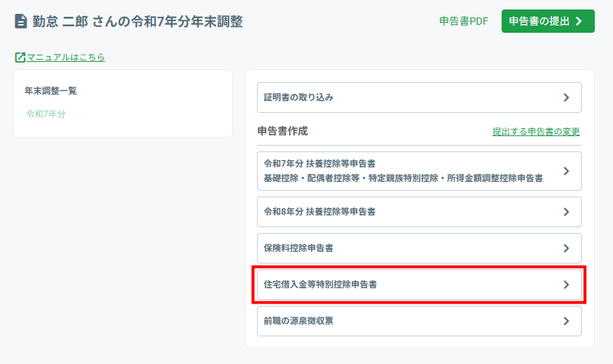The width and height of the screenshot is (613, 364).
Task: Open 証明書の取り込み section
Action: (x=419, y=98)
